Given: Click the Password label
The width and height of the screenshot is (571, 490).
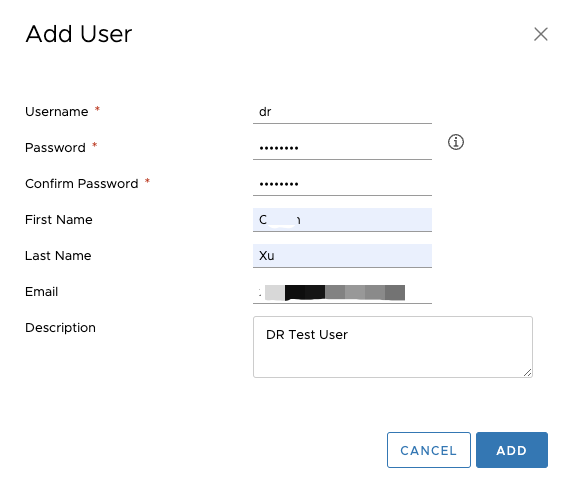Looking at the screenshot, I should (x=55, y=147).
